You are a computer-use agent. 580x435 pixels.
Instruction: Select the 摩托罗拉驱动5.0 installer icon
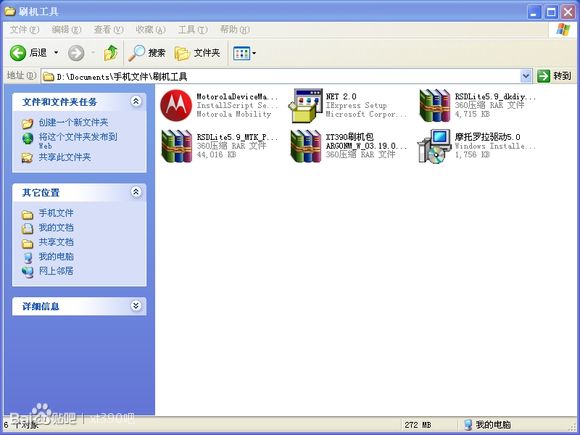434,146
